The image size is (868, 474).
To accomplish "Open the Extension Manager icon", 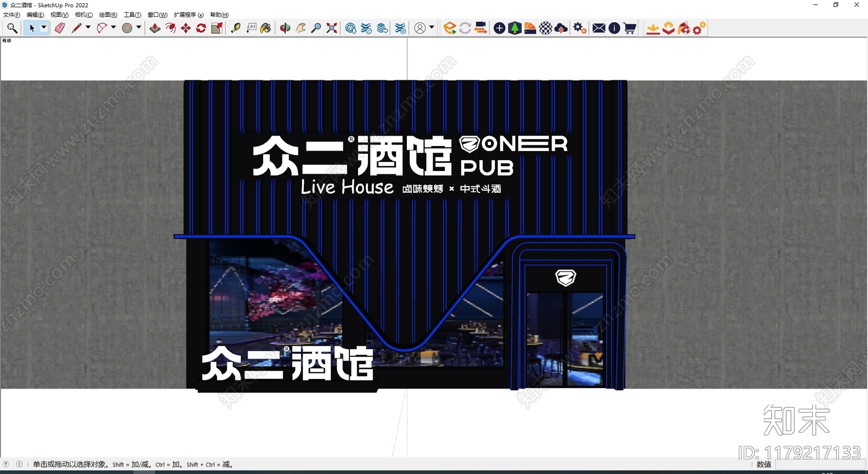I will [x=400, y=28].
